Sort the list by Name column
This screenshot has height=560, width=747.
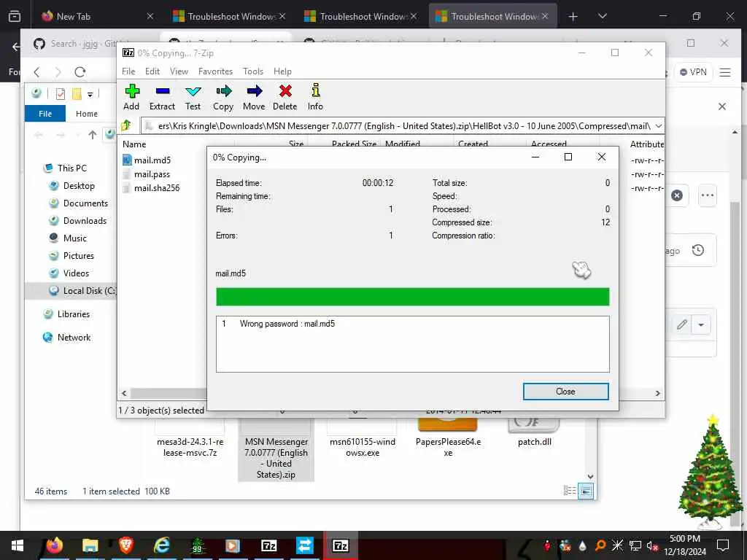134,144
